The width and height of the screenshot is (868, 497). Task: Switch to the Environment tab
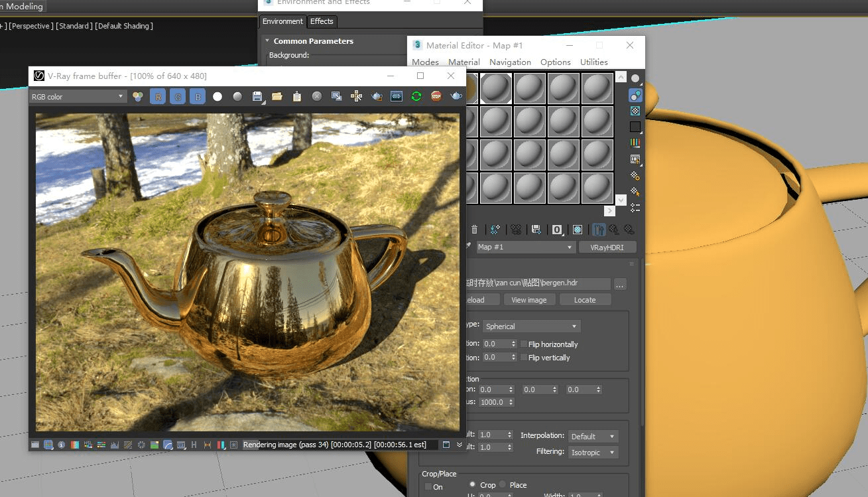(x=282, y=21)
